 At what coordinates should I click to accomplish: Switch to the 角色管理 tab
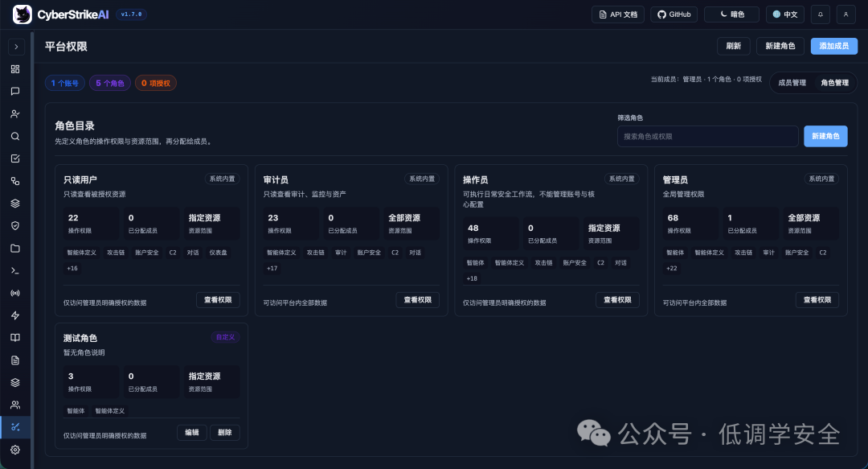point(835,83)
